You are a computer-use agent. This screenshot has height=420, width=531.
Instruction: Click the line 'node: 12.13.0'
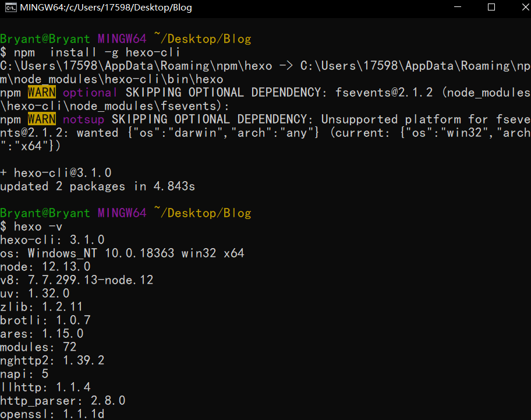coord(45,267)
